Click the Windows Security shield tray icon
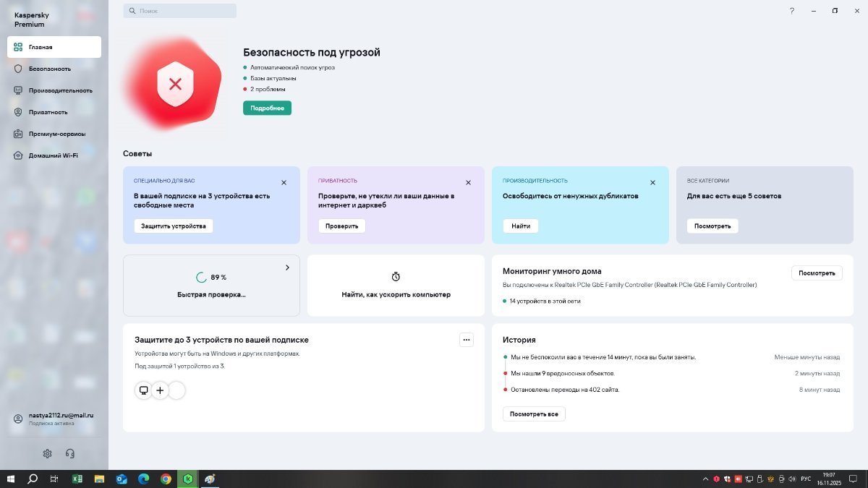Viewport: 868px width, 488px height. 727,479
